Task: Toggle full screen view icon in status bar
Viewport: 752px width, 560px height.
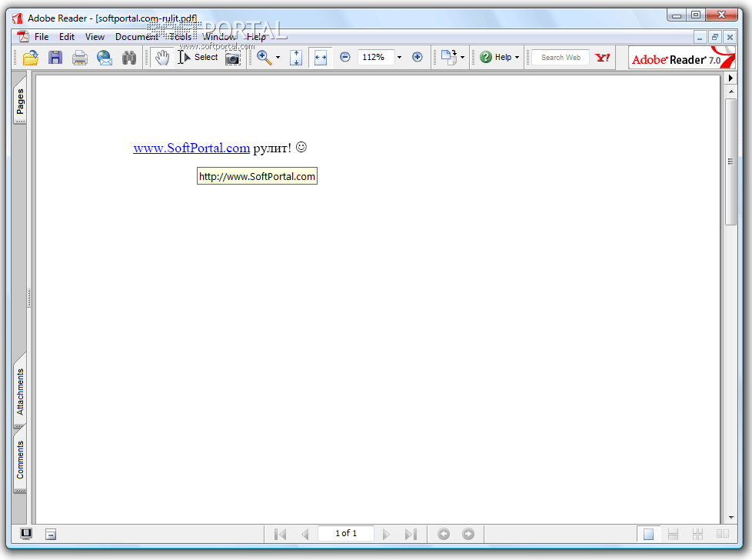Action: [26, 534]
